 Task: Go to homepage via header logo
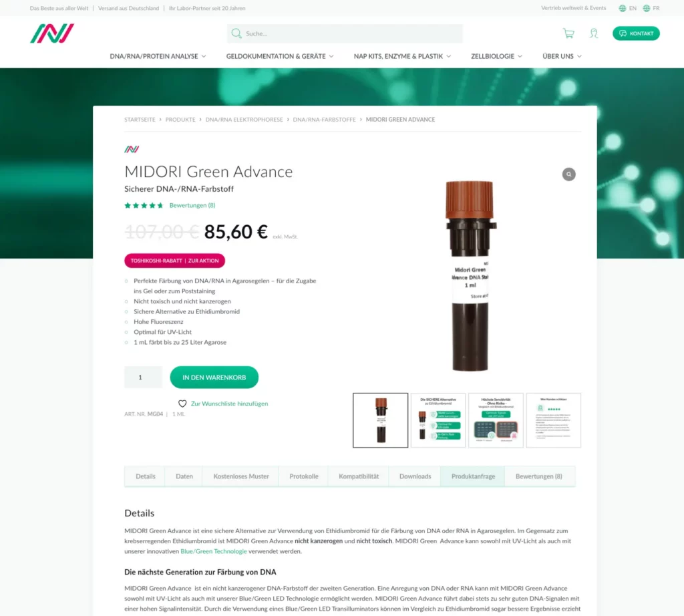(52, 33)
